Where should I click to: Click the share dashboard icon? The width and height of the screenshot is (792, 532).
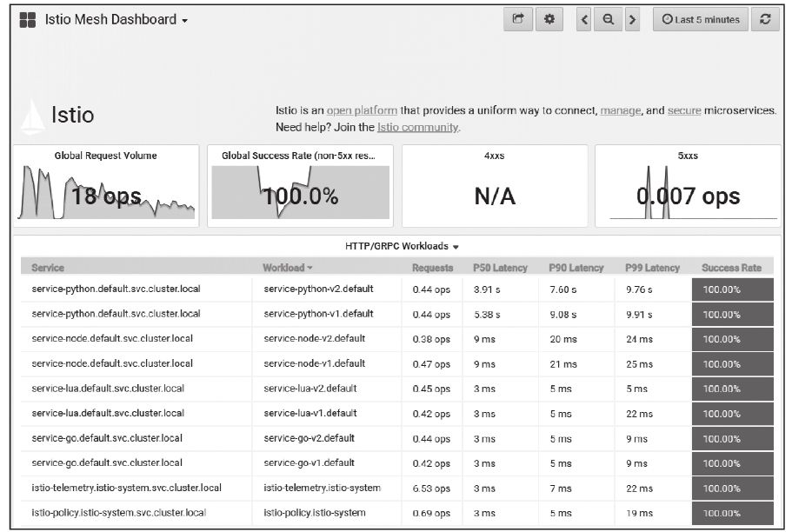pyautogui.click(x=518, y=19)
